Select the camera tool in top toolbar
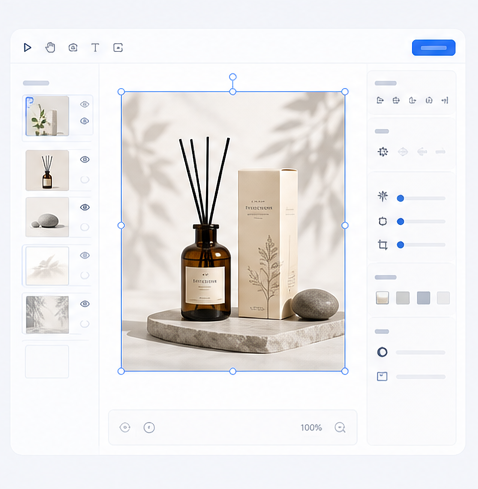The image size is (478, 489). pos(73,48)
